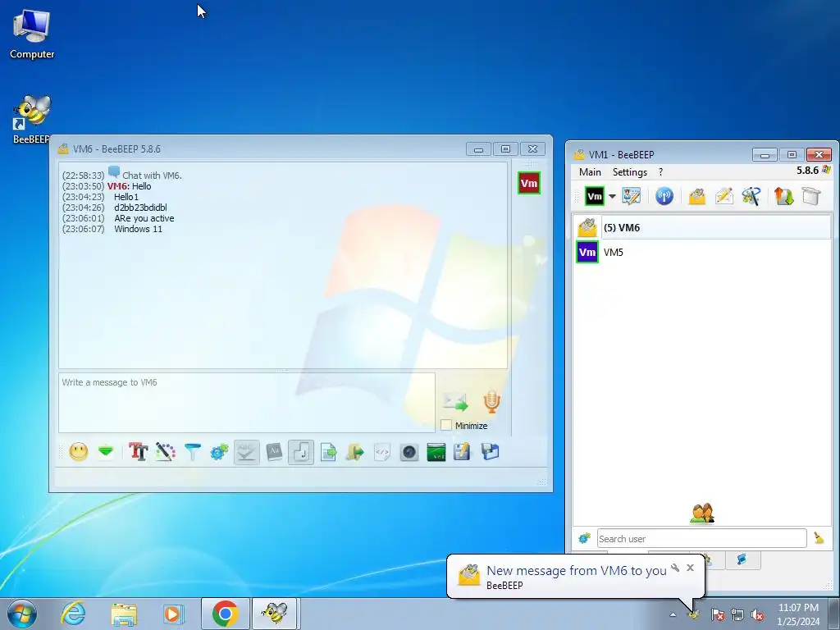
Task: Click the blue broadcast antenna icon
Action: coord(664,196)
